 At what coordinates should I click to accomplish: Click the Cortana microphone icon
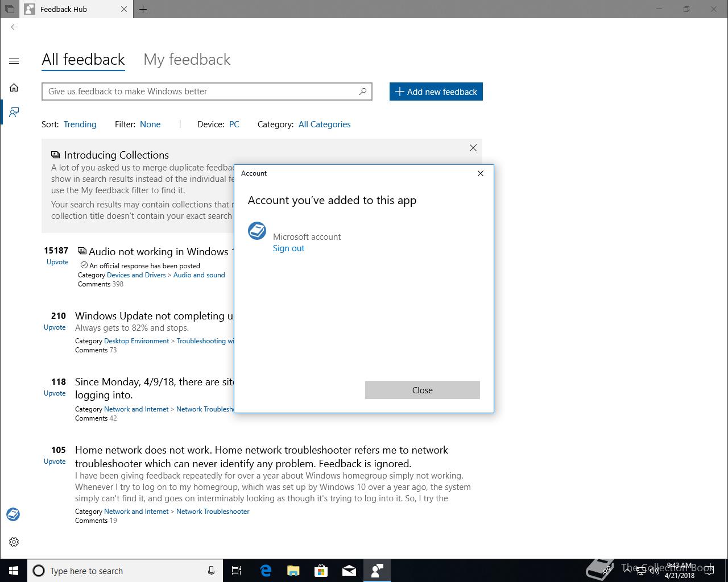(x=211, y=571)
